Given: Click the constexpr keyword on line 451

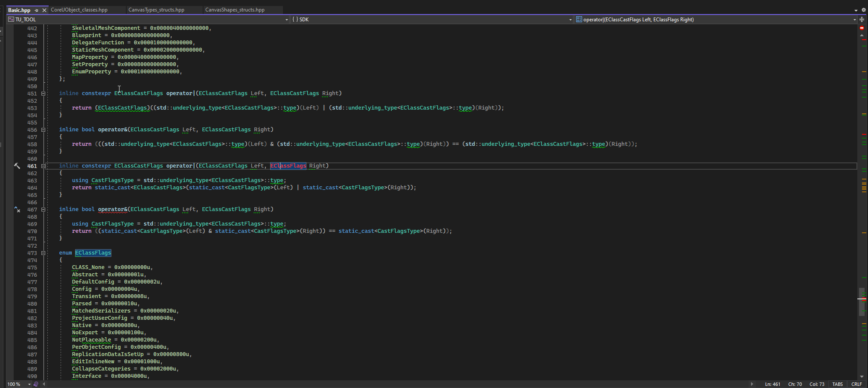Looking at the screenshot, I should (96, 93).
